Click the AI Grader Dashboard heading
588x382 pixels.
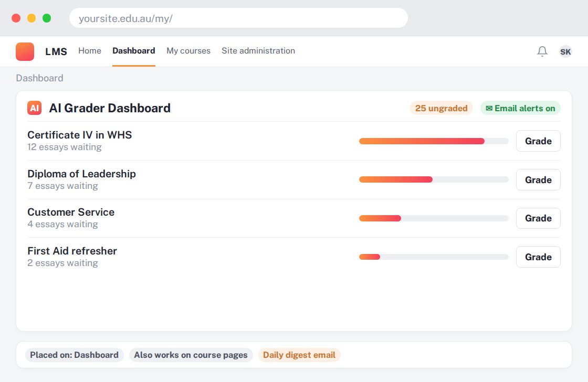tap(110, 108)
